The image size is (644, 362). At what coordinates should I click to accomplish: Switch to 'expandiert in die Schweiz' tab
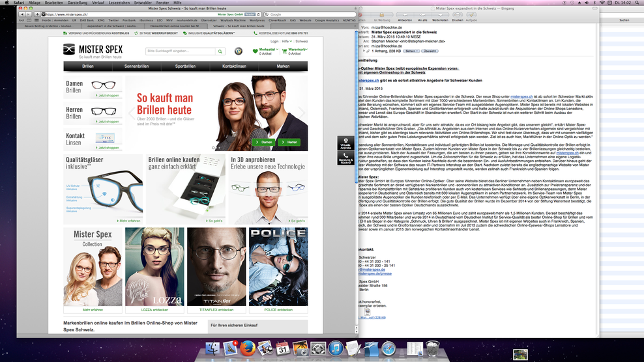(113, 26)
